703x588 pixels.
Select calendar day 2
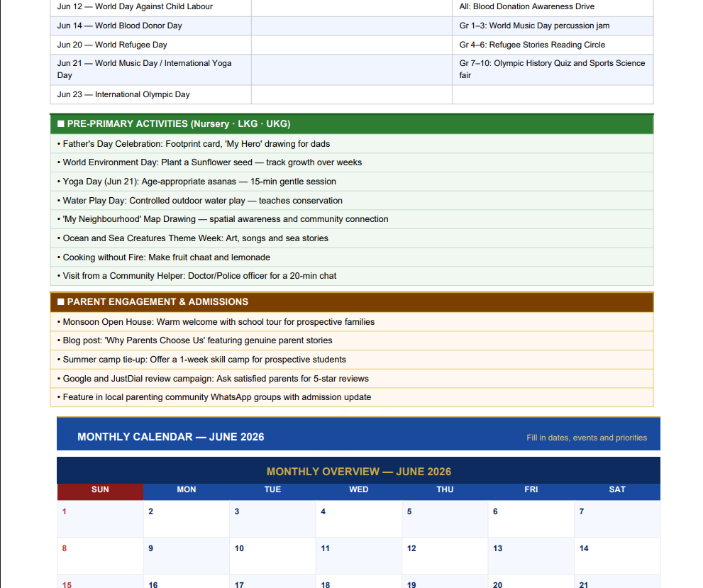[x=187, y=518]
